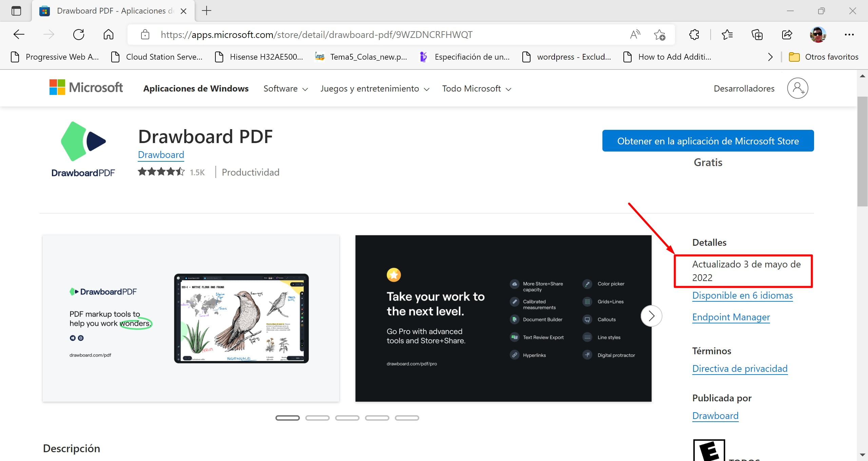Advance the screenshot carousel right arrow
Viewport: 868px width, 461px height.
pyautogui.click(x=651, y=316)
